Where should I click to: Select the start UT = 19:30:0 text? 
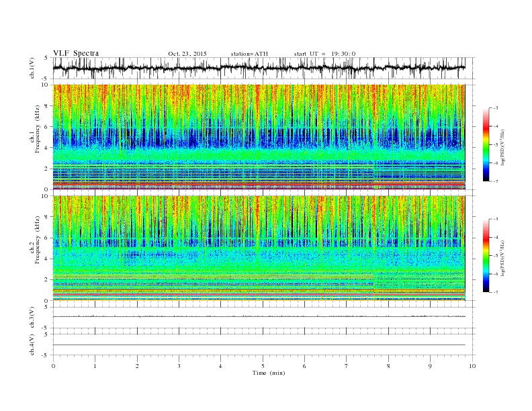point(324,54)
